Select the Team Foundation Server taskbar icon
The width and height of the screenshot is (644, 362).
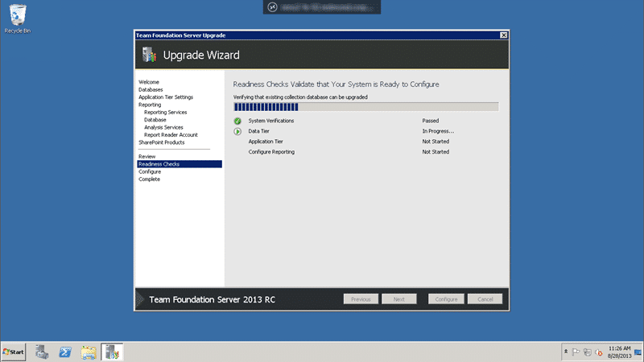[x=112, y=352]
